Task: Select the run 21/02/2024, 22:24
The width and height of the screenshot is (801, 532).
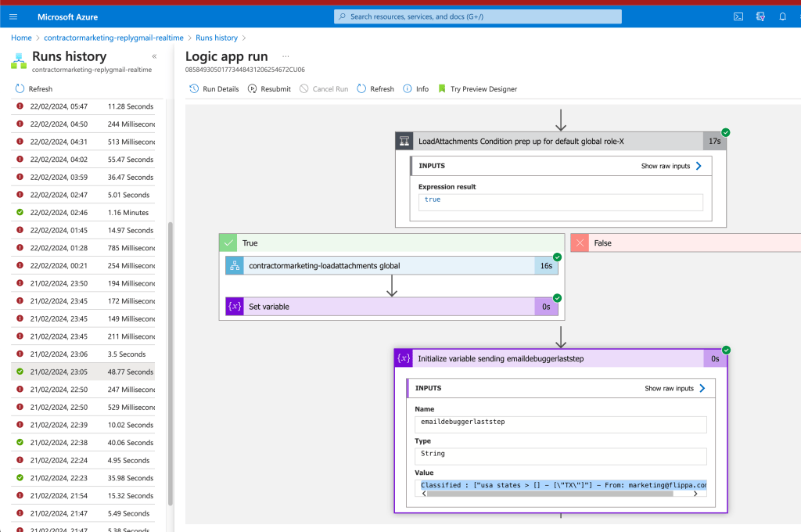Action: (x=83, y=461)
